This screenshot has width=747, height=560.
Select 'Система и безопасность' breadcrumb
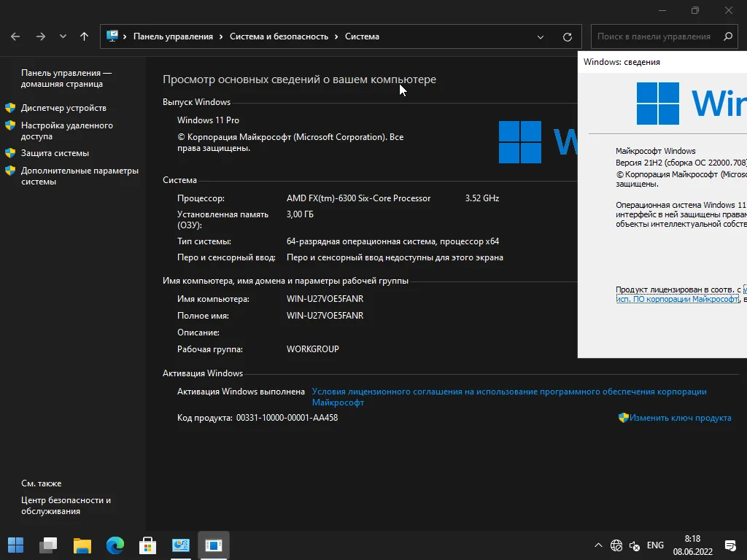coord(279,36)
